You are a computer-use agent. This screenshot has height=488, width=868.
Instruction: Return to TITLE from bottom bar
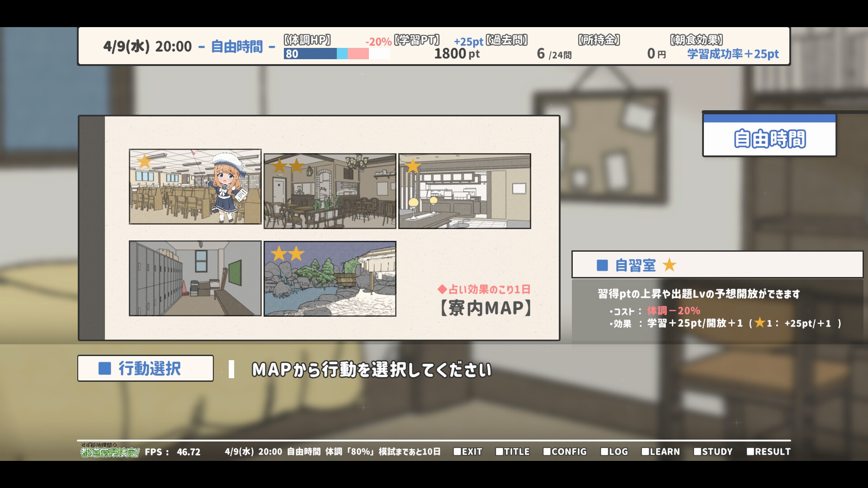pos(513,451)
